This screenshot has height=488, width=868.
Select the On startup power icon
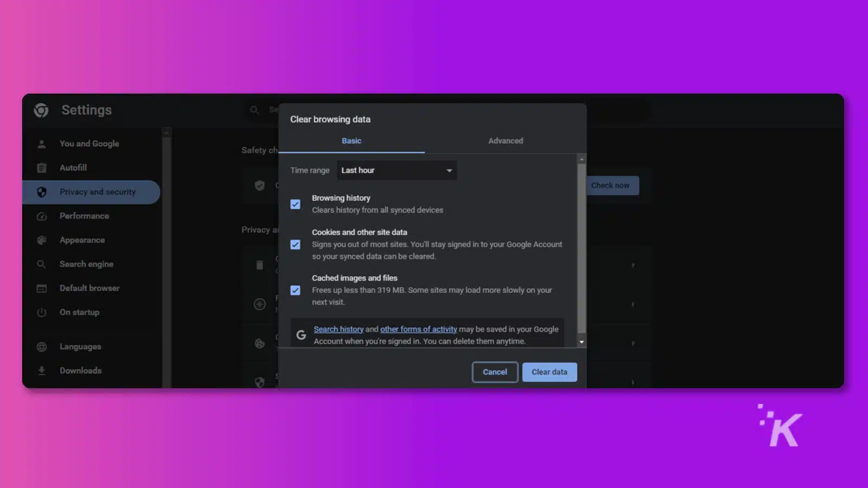(x=41, y=312)
